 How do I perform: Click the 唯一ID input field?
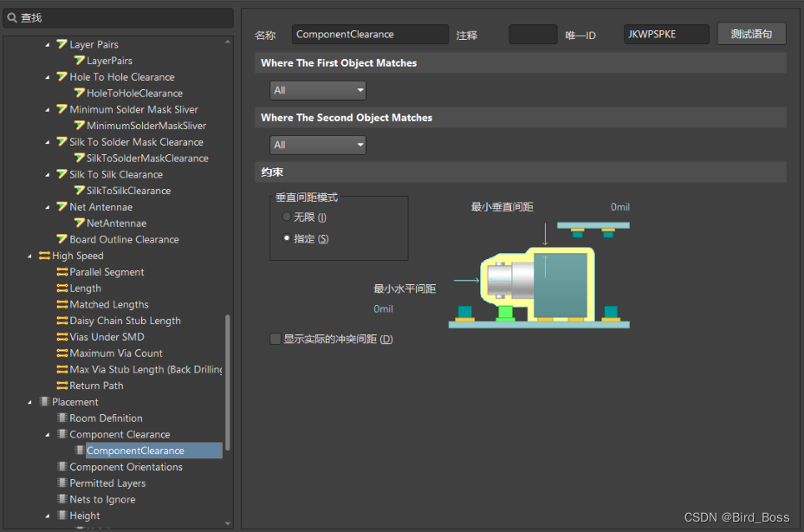(x=666, y=35)
